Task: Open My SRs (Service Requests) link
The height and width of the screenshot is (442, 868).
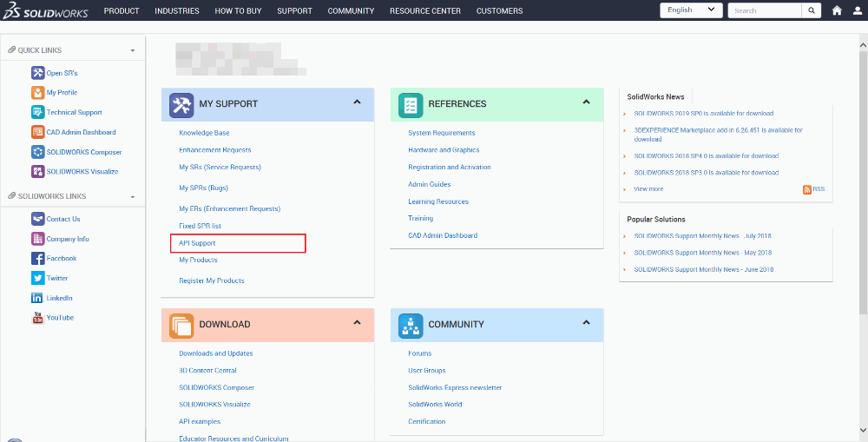Action: tap(220, 167)
